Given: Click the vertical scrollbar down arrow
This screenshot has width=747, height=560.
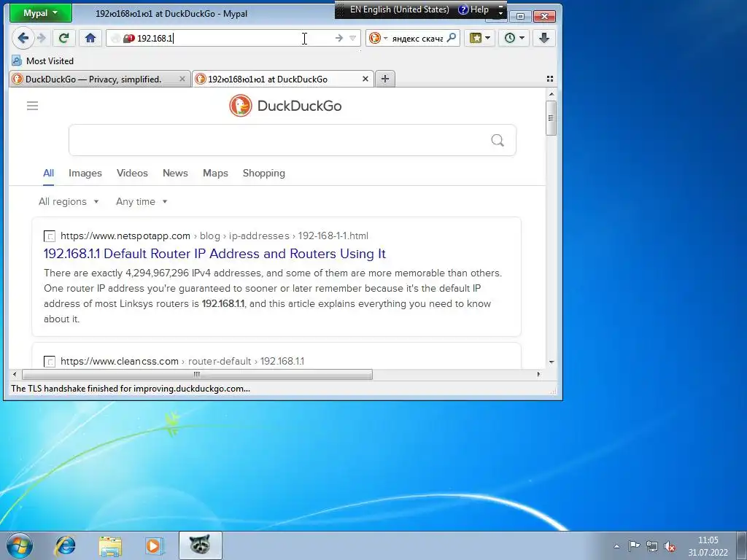Looking at the screenshot, I should click(551, 362).
